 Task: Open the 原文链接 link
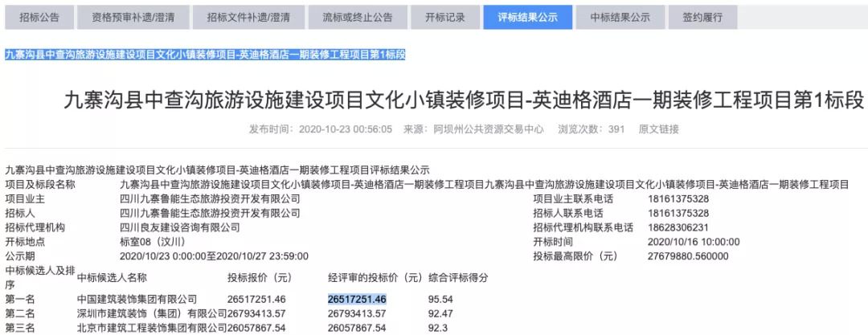(x=658, y=129)
